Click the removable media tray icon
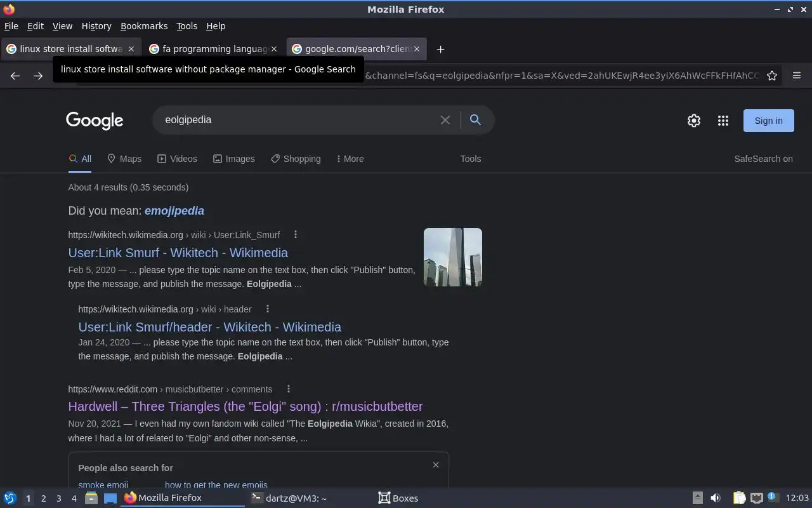 click(697, 498)
